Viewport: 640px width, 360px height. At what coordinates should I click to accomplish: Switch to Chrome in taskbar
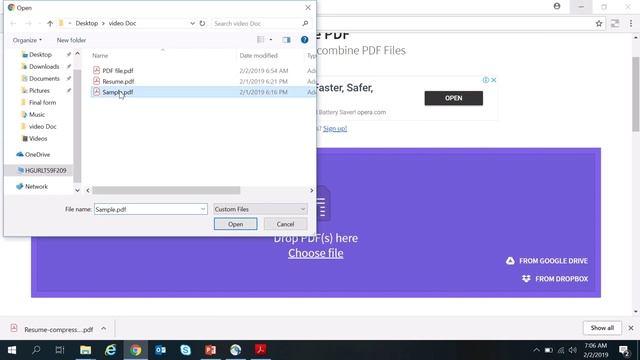tap(136, 350)
